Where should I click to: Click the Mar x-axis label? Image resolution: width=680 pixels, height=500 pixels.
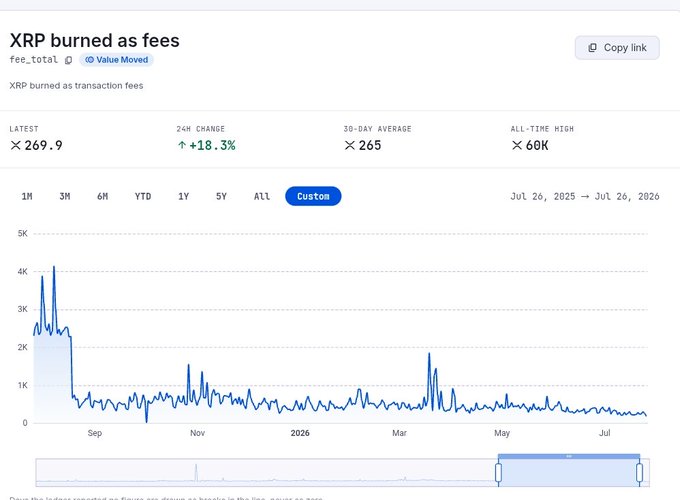point(399,433)
